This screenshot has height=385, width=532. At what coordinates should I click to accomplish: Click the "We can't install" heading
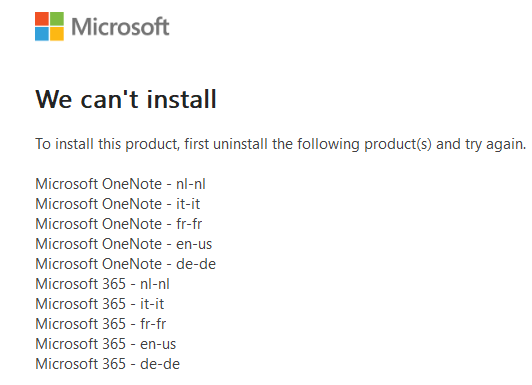tap(126, 99)
